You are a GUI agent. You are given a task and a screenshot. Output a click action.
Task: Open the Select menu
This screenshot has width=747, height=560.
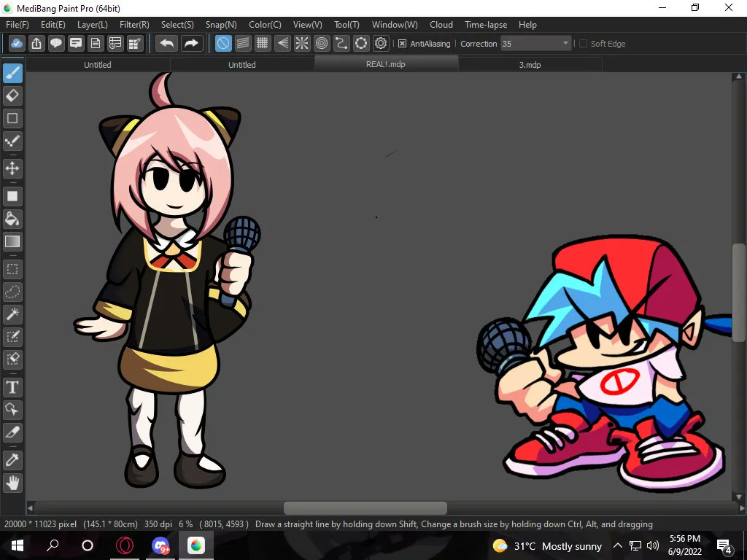(177, 25)
